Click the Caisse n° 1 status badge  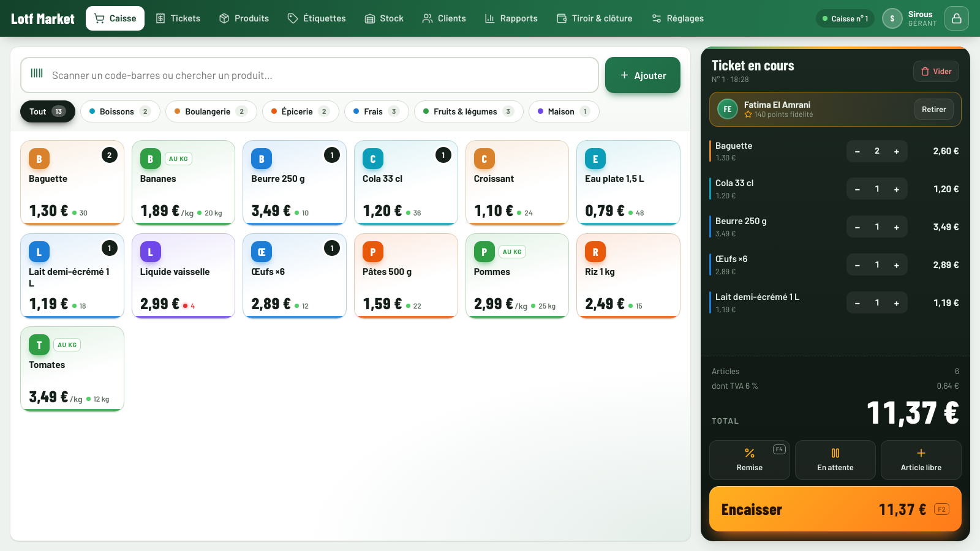845,18
